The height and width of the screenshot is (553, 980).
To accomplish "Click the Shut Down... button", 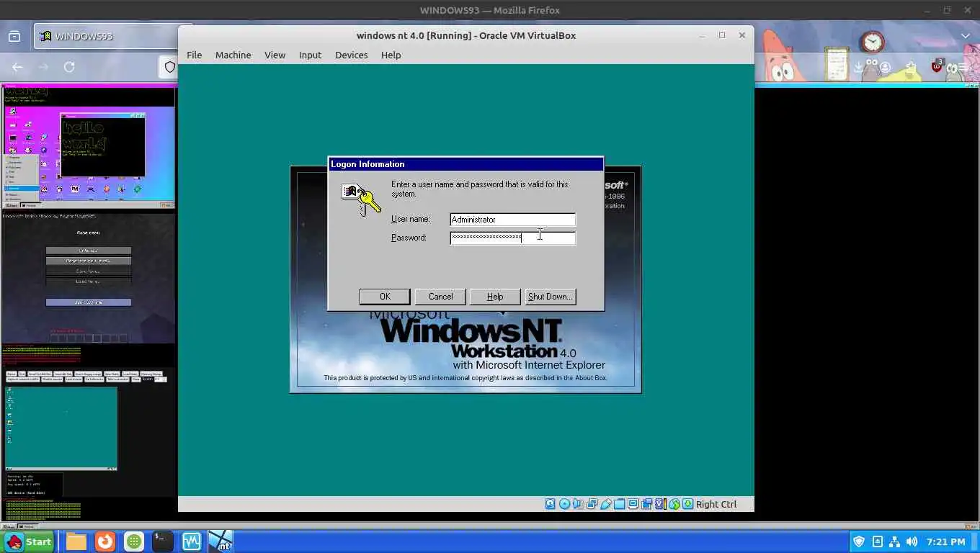I will point(551,297).
